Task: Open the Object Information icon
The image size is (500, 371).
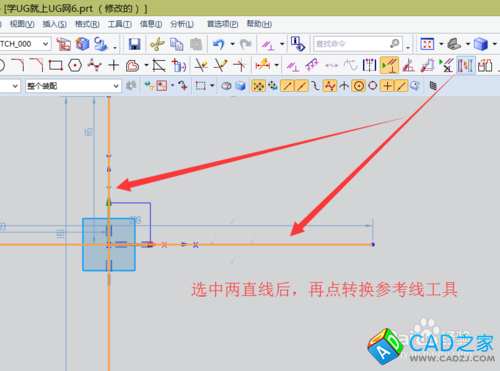Action: pyautogui.click(x=298, y=44)
